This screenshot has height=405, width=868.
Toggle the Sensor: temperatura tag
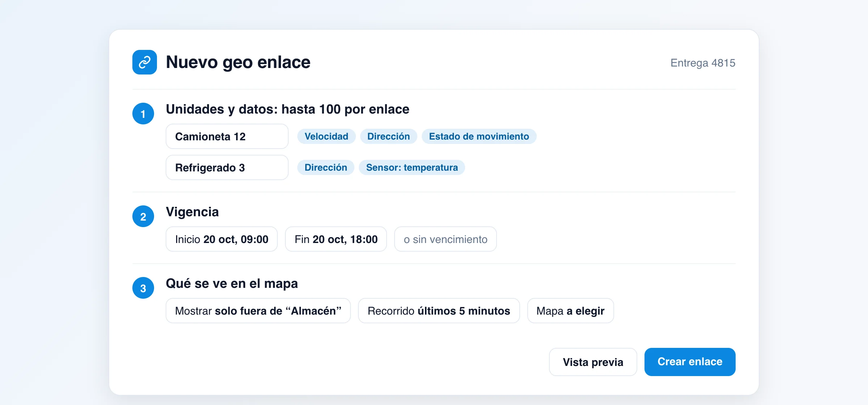412,167
